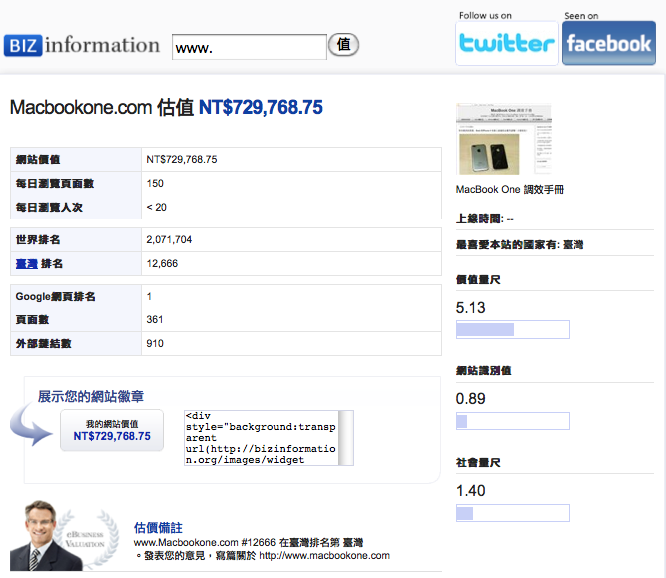
Task: Click the curved blue arrow icon
Action: click(x=31, y=426)
